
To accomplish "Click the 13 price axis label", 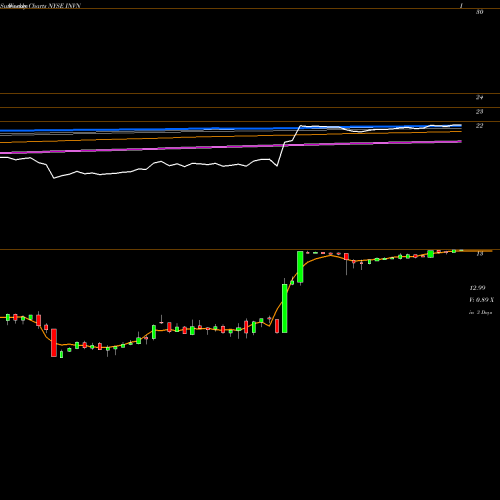I will [x=479, y=254].
